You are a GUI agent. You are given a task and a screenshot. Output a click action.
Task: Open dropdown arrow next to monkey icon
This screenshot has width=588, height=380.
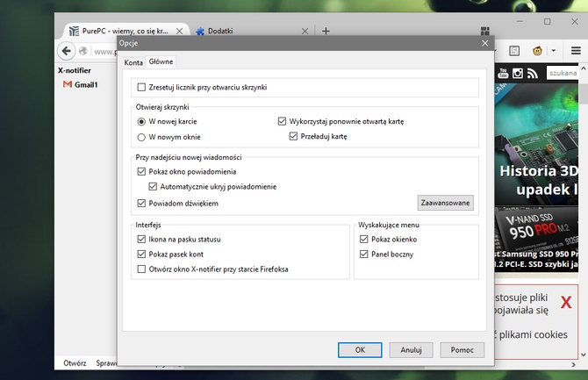pos(554,51)
